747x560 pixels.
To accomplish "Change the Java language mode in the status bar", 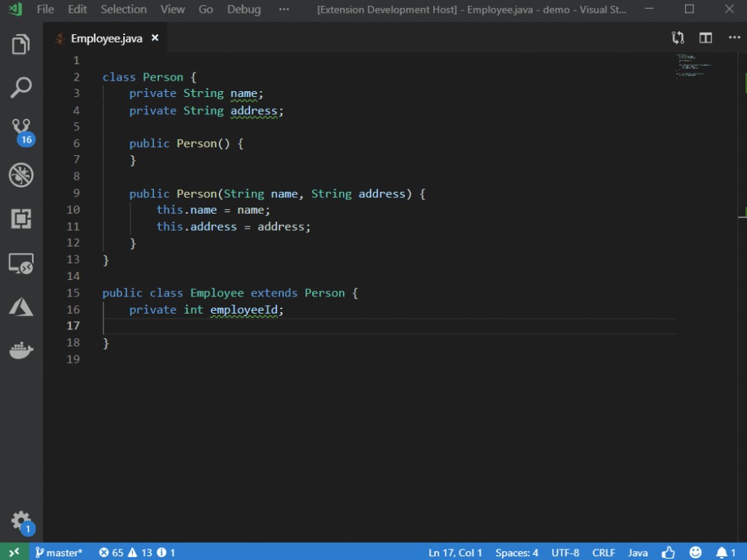I will (x=637, y=553).
